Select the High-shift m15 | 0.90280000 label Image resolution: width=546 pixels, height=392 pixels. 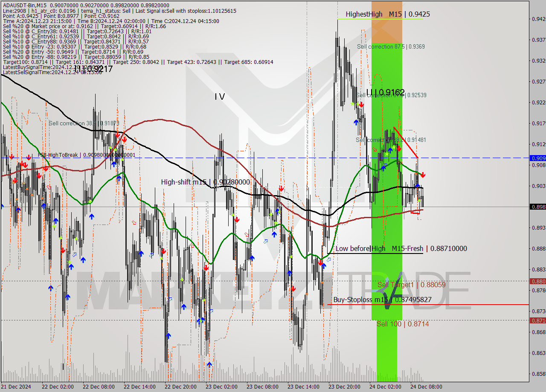coord(205,182)
